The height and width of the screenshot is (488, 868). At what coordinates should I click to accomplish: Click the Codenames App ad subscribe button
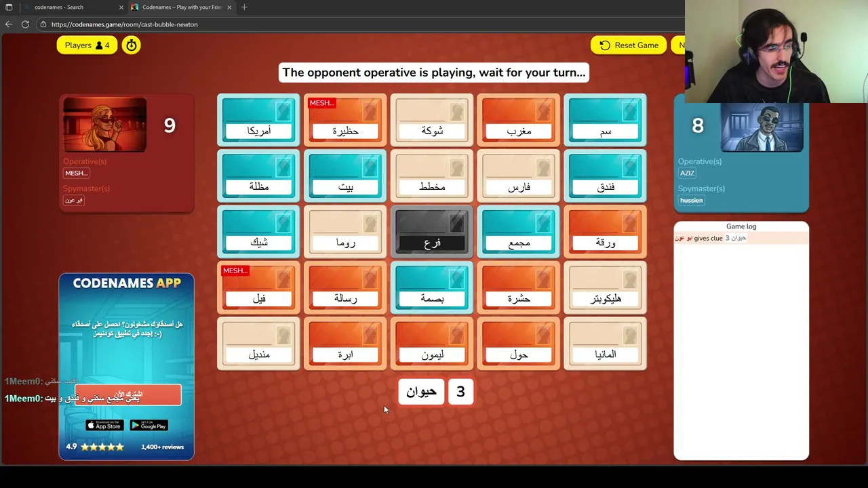pyautogui.click(x=128, y=394)
